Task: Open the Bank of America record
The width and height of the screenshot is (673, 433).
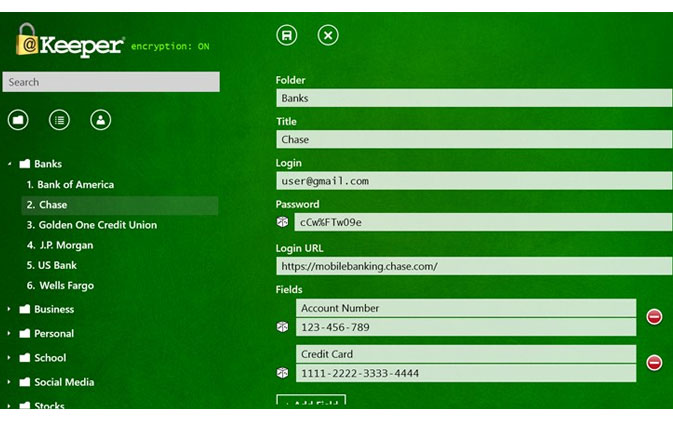Action: 70,185
